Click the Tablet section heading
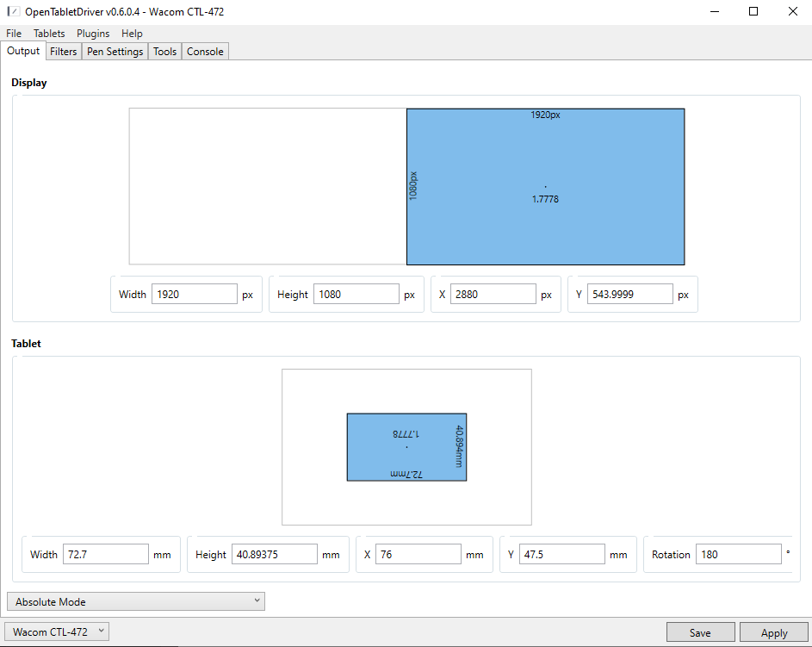Viewport: 812px width, 647px height. point(26,344)
